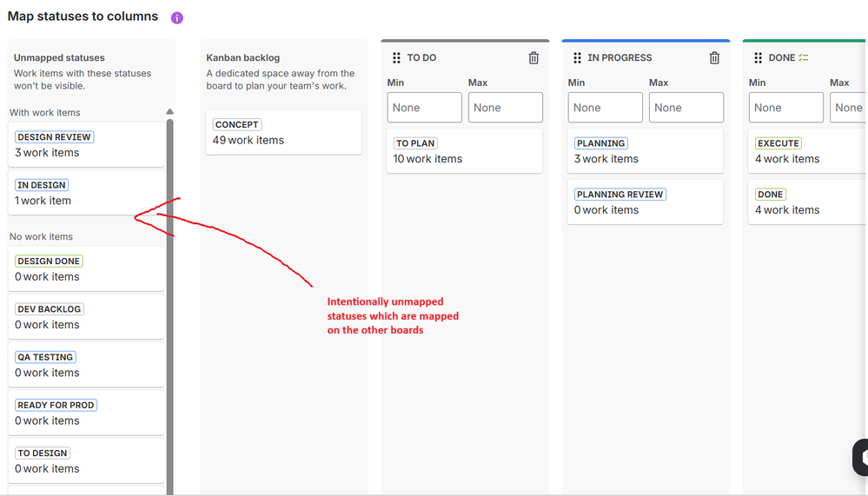Focus the IN PROGRESS column Max field
868x496 pixels.
(x=686, y=108)
